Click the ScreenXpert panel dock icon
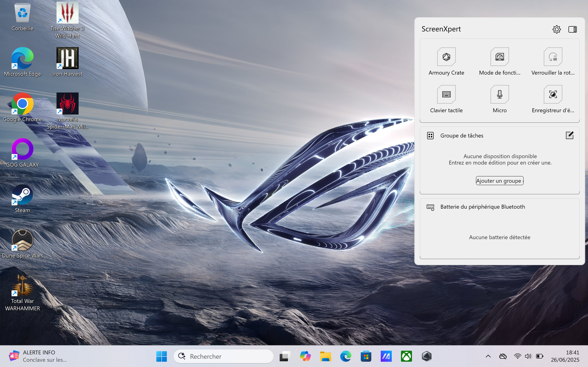This screenshot has height=367, width=588. point(572,29)
